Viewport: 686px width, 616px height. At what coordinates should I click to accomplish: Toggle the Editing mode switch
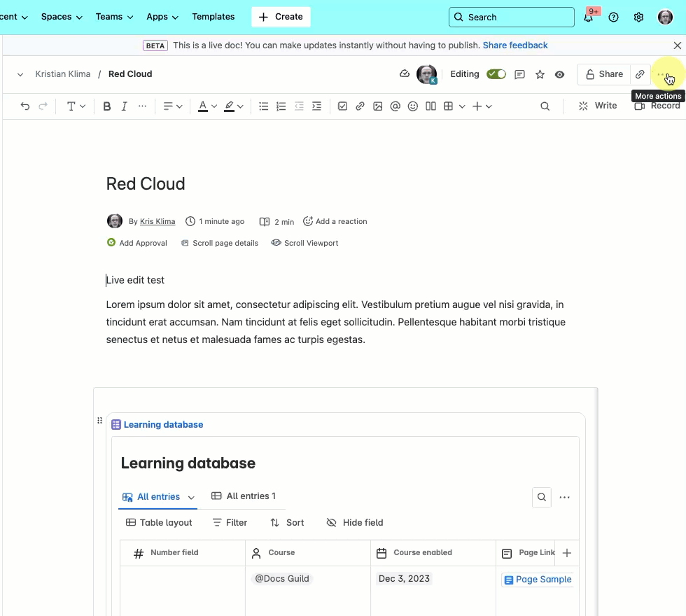point(496,73)
